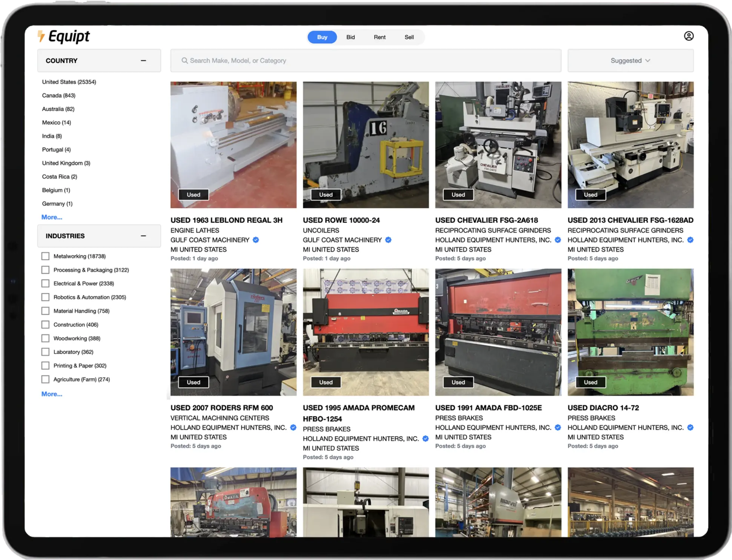This screenshot has width=732, height=560.
Task: Collapse the Industries filter section
Action: coord(143,236)
